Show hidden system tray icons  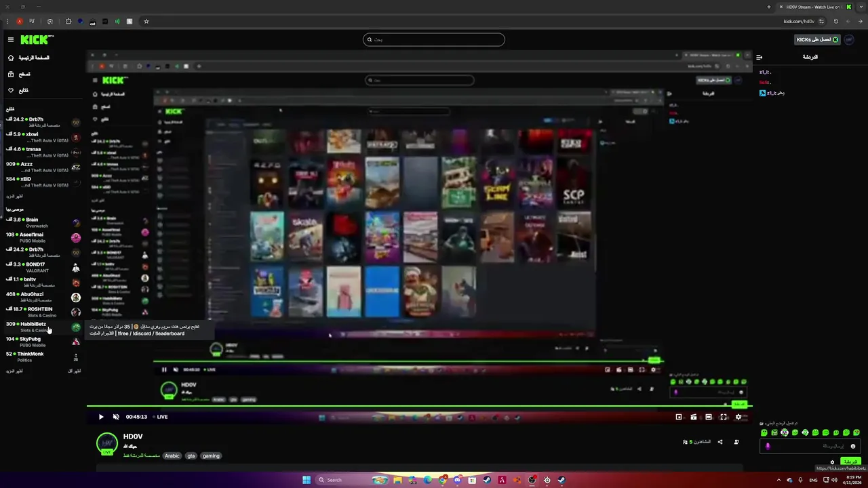778,480
